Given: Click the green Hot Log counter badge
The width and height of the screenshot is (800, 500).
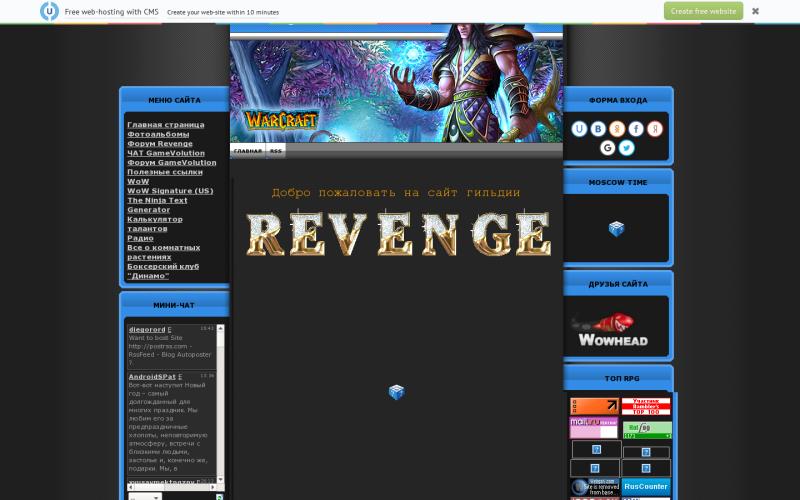Looking at the screenshot, I should click(x=647, y=430).
